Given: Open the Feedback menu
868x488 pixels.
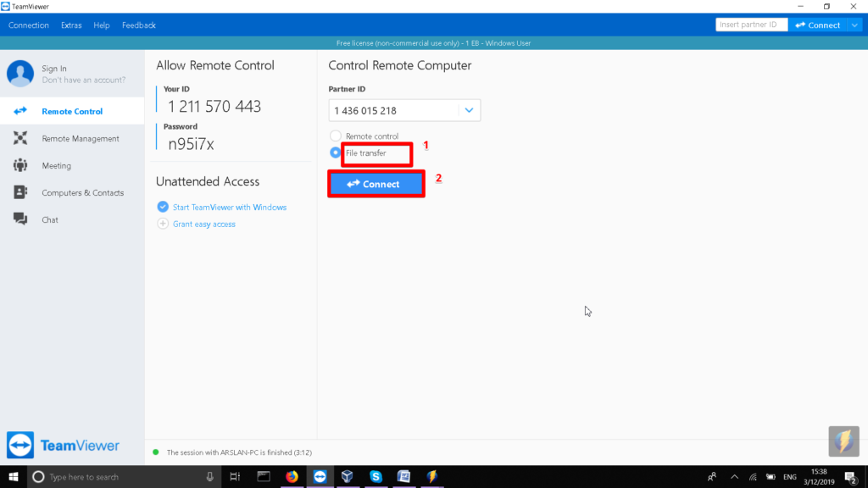Looking at the screenshot, I should pos(139,25).
